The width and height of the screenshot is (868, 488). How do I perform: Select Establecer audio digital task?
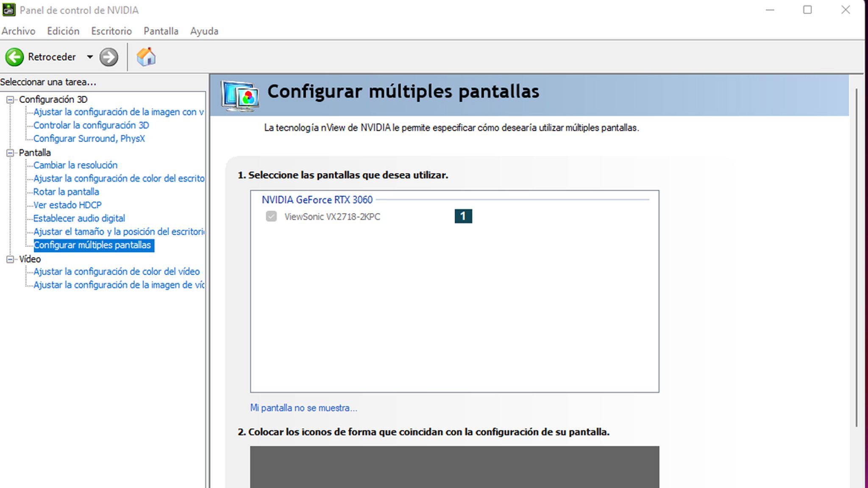[79, 218]
